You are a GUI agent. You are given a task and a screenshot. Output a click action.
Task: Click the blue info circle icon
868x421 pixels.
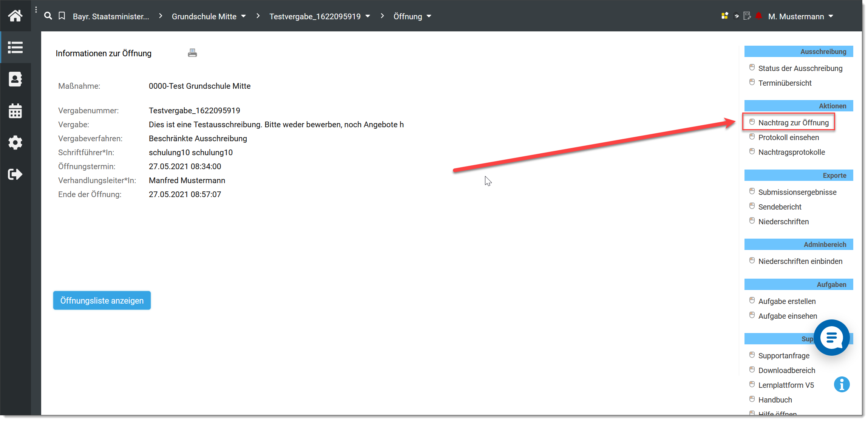pos(842,385)
